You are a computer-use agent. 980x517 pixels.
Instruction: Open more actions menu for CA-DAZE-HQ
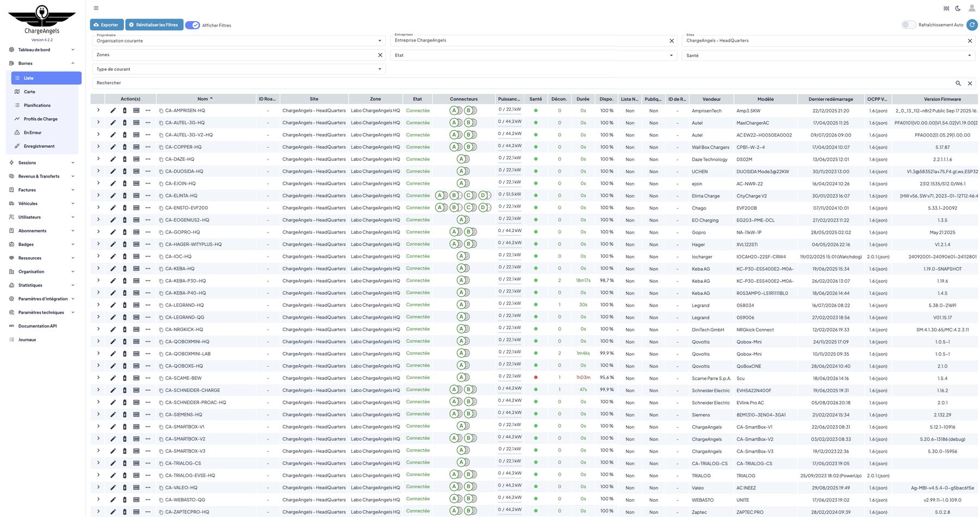148,159
